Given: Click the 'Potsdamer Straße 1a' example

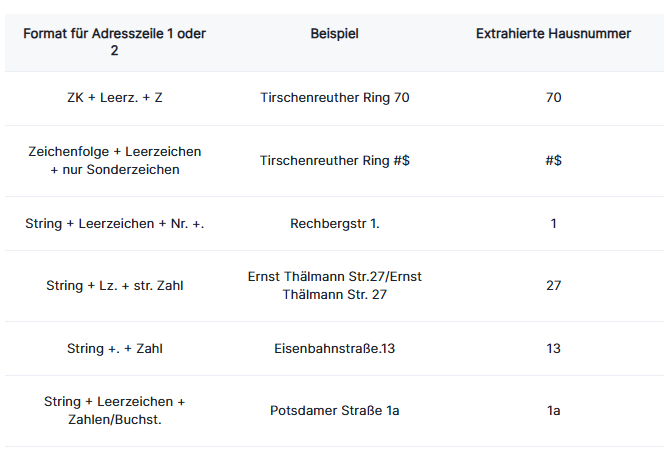Looking at the screenshot, I should pos(335,410).
